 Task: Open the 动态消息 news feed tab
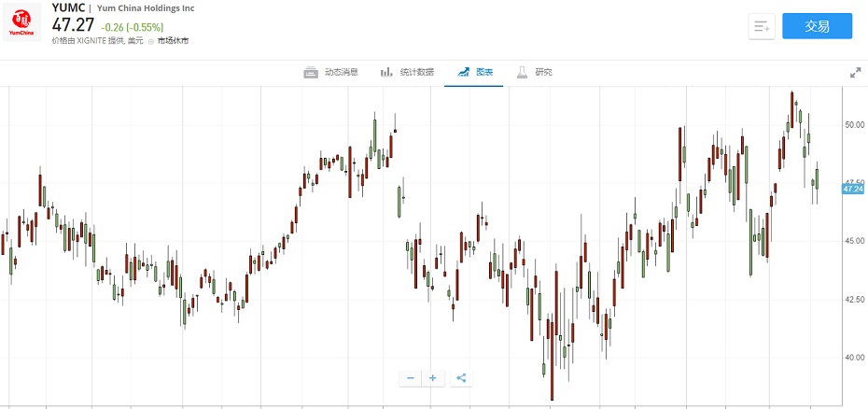tap(331, 72)
